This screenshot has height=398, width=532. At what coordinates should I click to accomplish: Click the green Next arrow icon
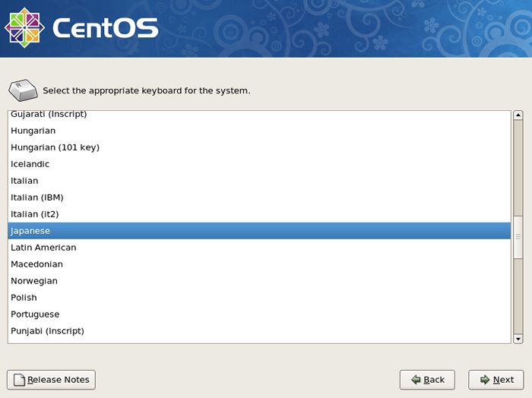(485, 380)
